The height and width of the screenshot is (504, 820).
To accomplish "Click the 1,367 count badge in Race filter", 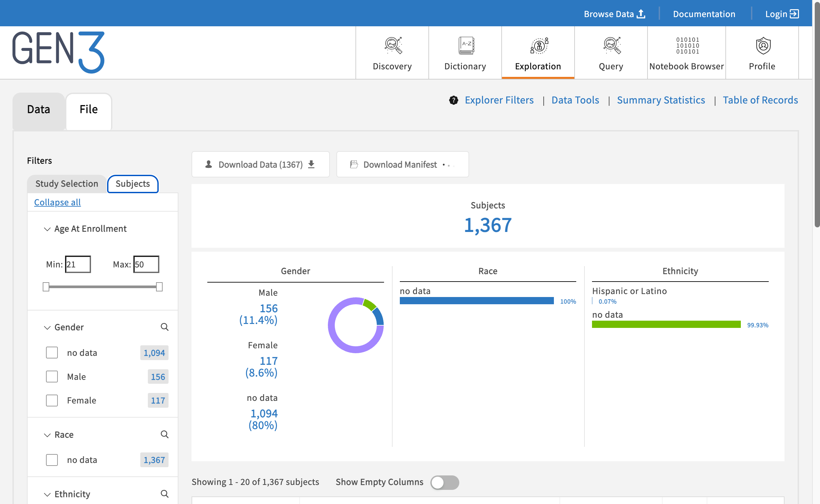I will tap(154, 460).
